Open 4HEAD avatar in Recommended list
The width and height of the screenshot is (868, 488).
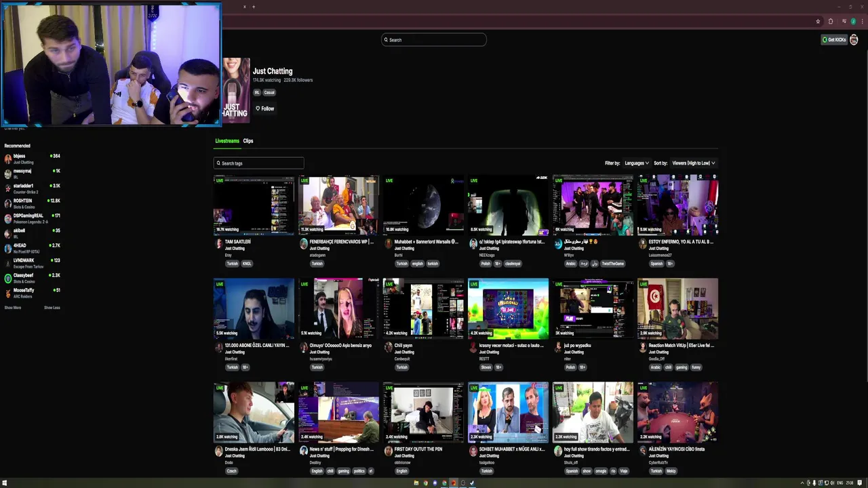click(x=8, y=248)
